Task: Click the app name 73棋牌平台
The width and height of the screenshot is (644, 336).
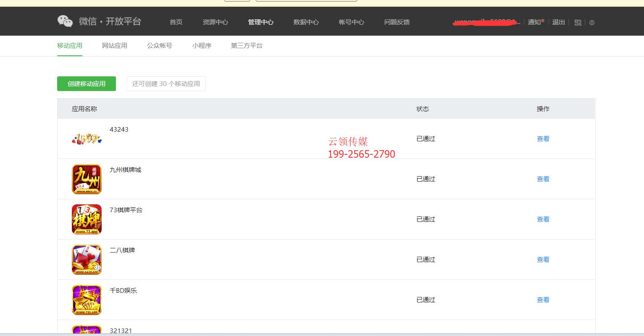Action: click(x=126, y=210)
